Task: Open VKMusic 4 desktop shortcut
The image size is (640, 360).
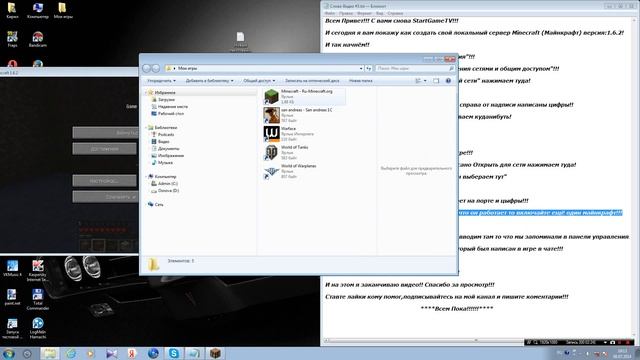Action: (12, 268)
